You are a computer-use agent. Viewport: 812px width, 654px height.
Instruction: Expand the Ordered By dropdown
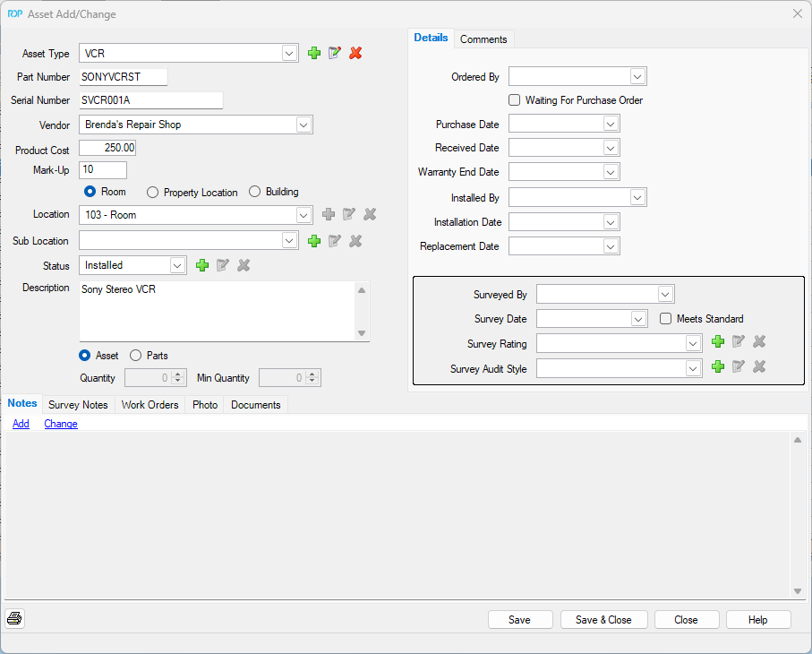click(x=637, y=77)
